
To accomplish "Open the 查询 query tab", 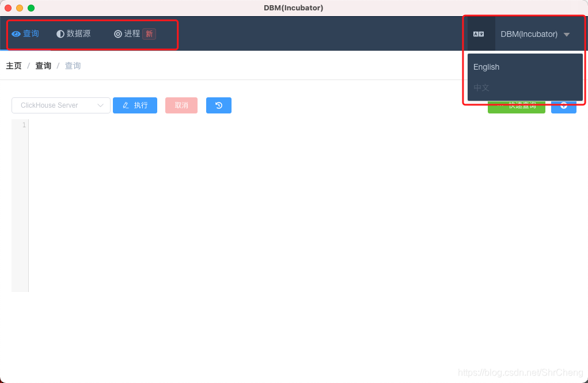I will tap(25, 34).
